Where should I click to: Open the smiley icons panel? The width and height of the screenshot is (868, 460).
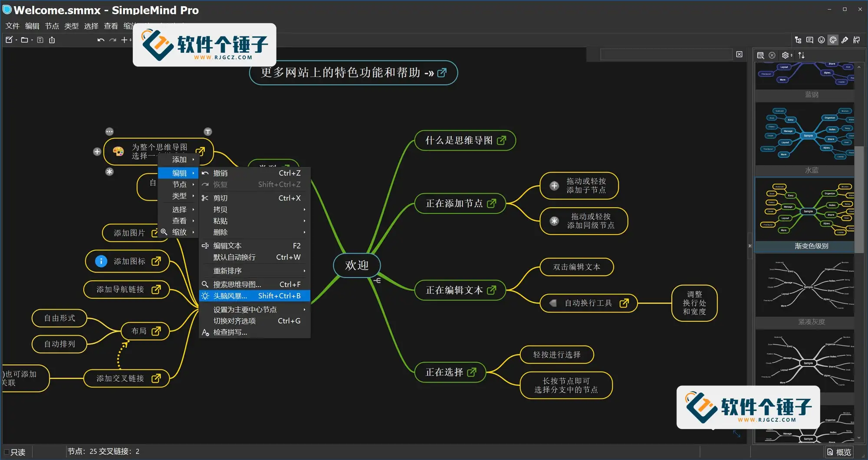[822, 40]
